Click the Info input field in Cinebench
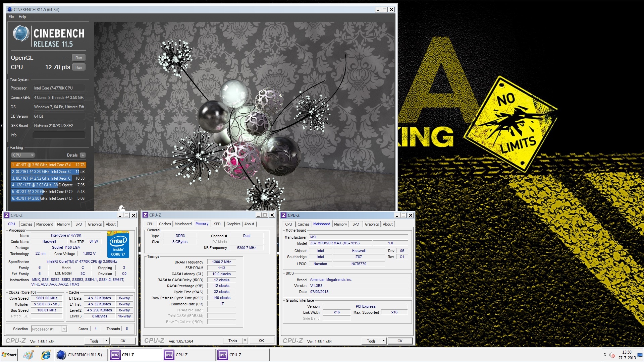644x362 pixels. click(x=59, y=135)
